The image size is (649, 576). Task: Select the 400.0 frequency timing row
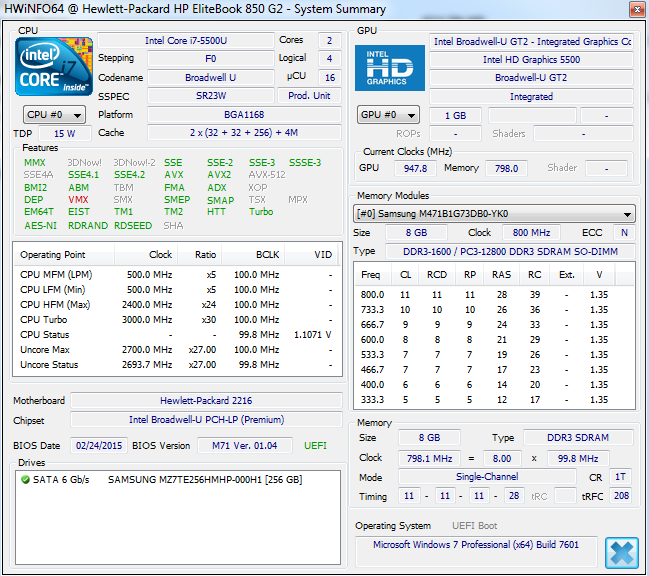(494, 385)
